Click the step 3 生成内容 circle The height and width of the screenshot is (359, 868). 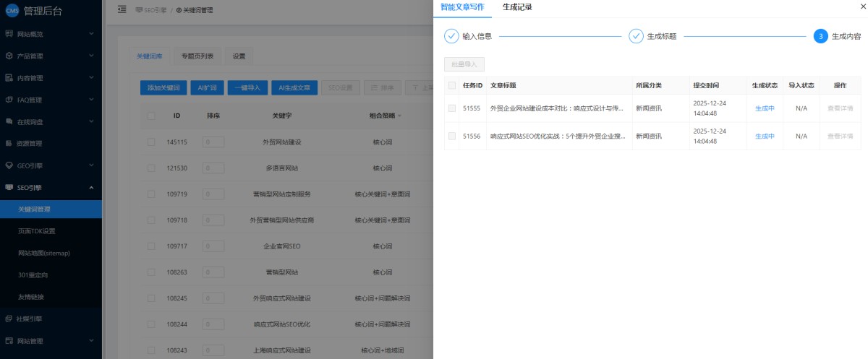pos(820,36)
